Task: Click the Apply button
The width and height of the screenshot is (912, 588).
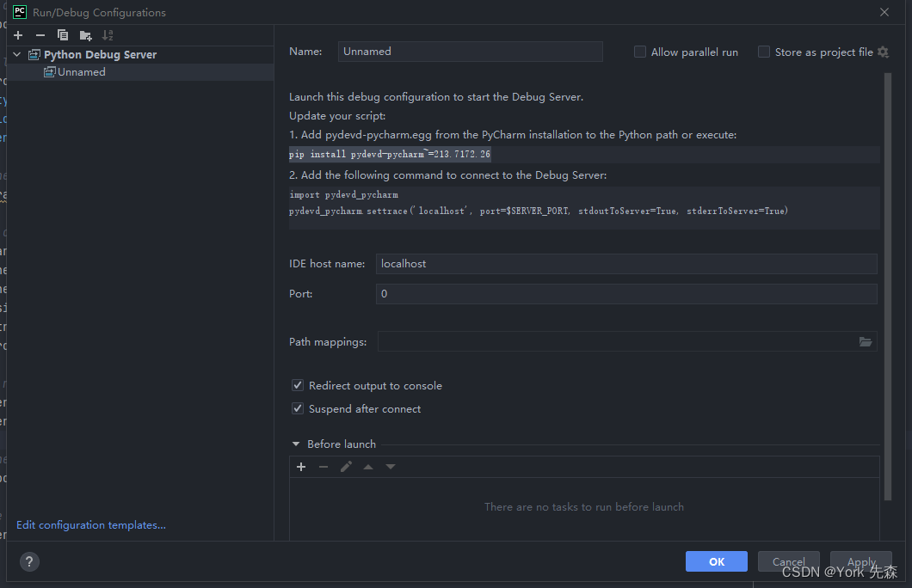Action: tap(861, 562)
